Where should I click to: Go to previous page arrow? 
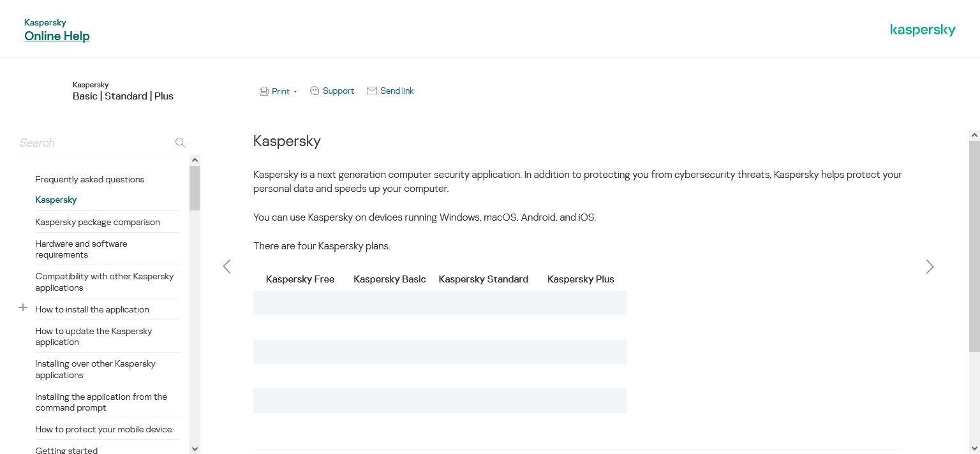[x=226, y=267]
